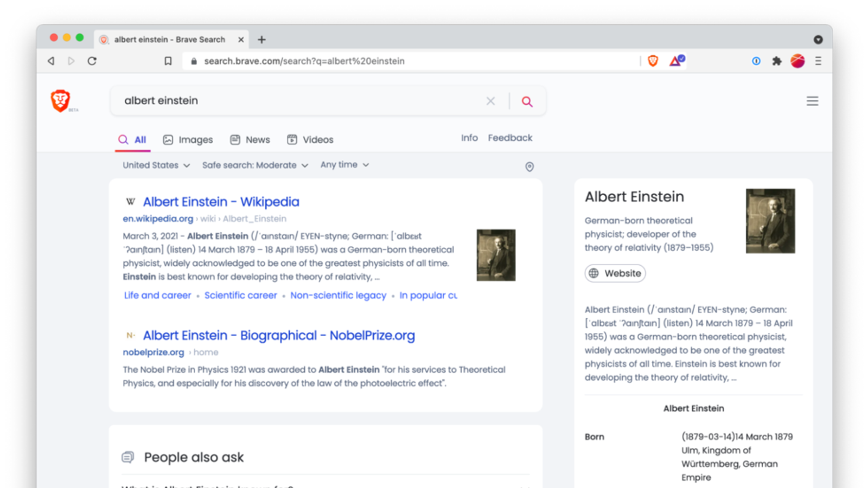The image size is (868, 488).
Task: Click the Wikipedia favicon in first result
Action: pyautogui.click(x=131, y=202)
